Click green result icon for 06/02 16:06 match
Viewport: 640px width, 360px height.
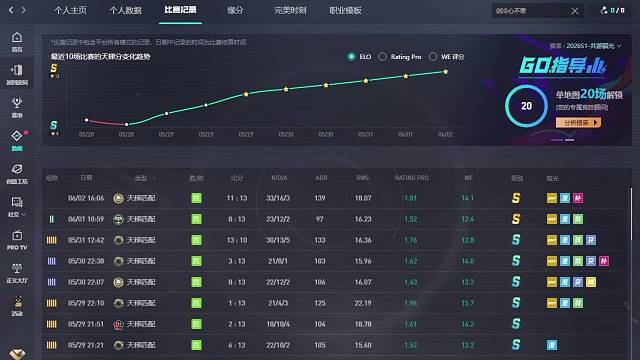pyautogui.click(x=196, y=198)
